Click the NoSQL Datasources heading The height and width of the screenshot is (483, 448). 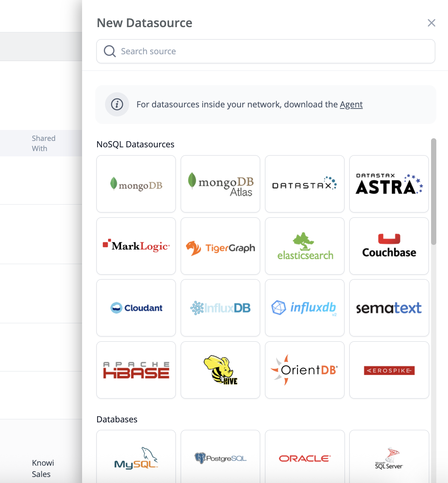click(x=136, y=144)
